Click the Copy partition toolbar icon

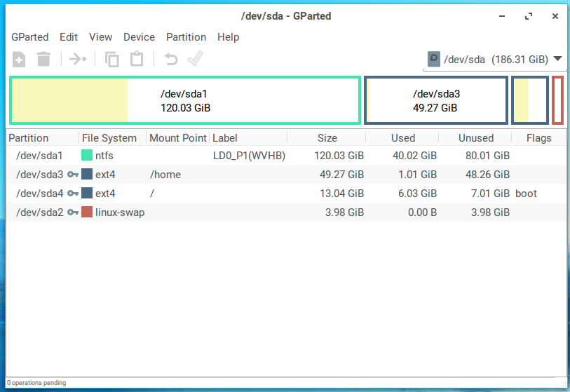(x=112, y=60)
